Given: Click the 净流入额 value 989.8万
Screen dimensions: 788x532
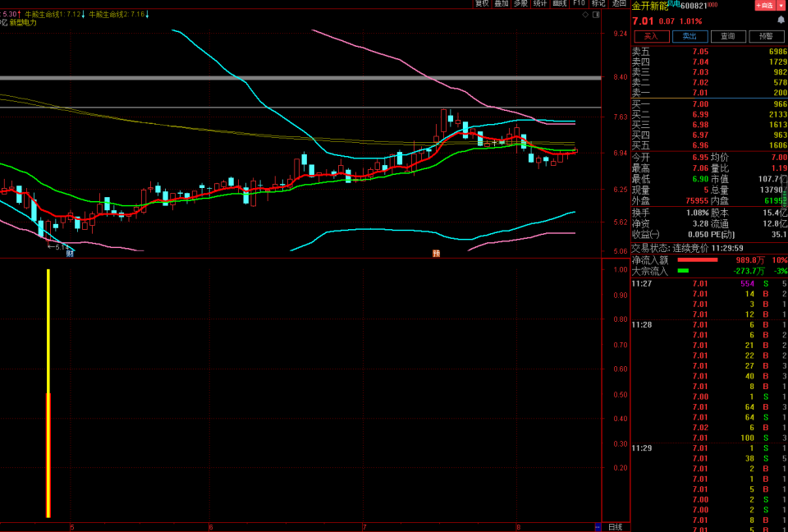Looking at the screenshot, I should [749, 260].
